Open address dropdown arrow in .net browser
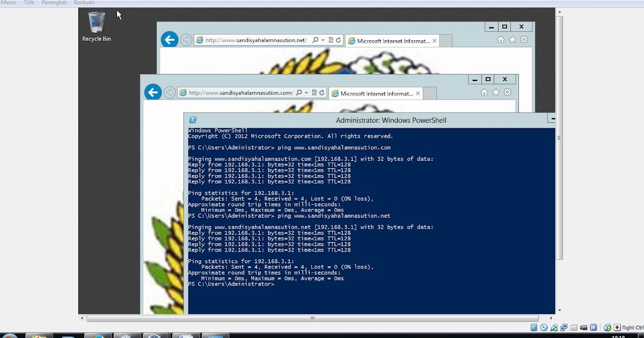The width and height of the screenshot is (644, 338). [x=323, y=40]
